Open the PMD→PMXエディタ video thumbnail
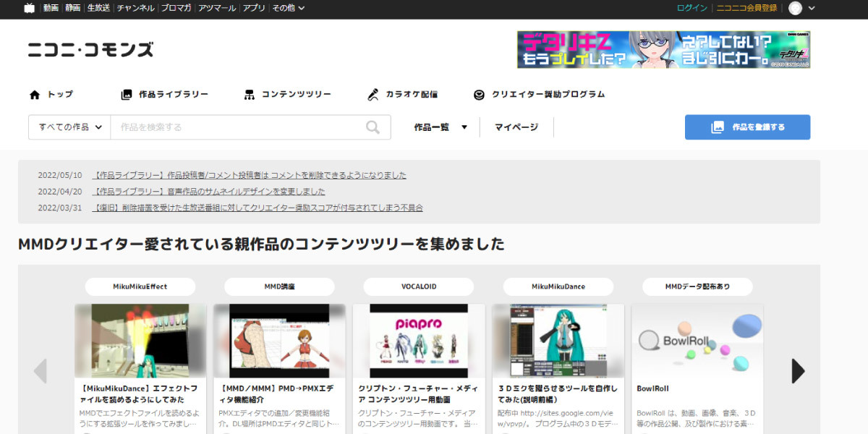The height and width of the screenshot is (434, 868). [280, 341]
